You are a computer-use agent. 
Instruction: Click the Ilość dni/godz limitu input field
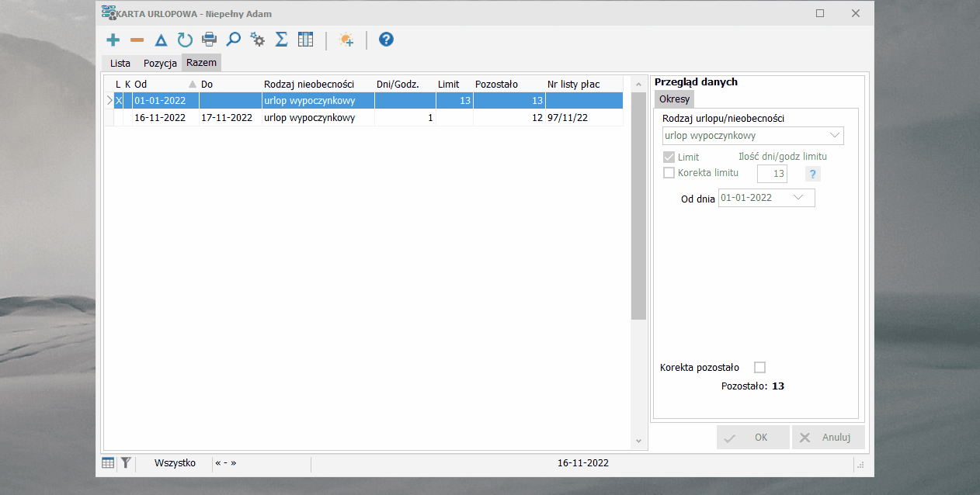tap(772, 174)
